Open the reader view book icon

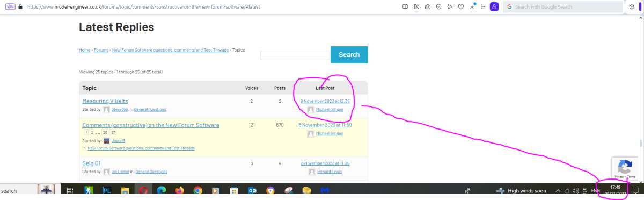[x=406, y=7]
